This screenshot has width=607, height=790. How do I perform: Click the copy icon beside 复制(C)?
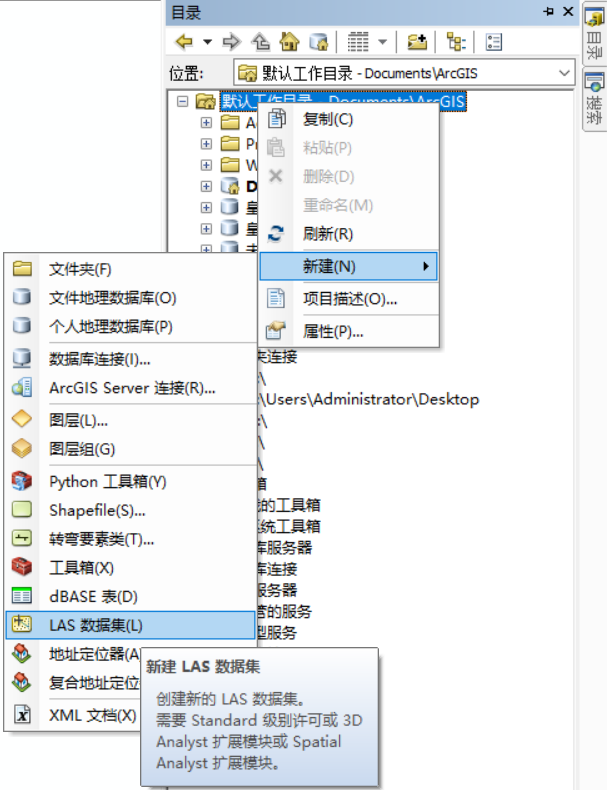pyautogui.click(x=276, y=119)
